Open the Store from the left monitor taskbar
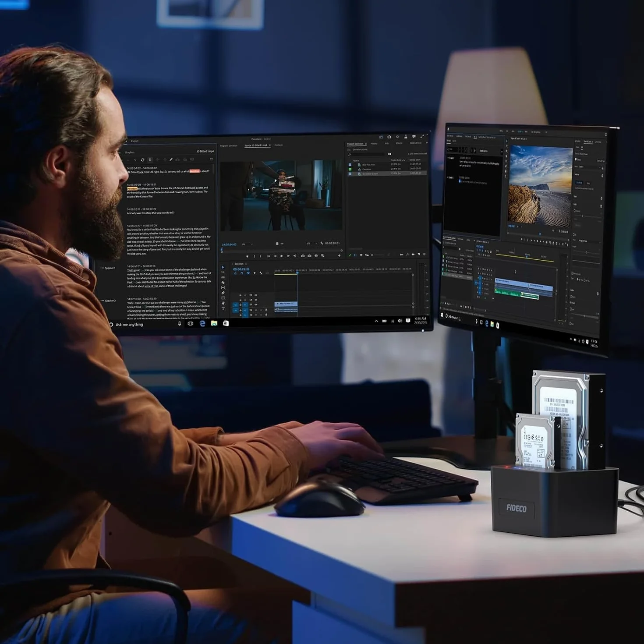Viewport: 644px width, 644px height. tap(226, 323)
